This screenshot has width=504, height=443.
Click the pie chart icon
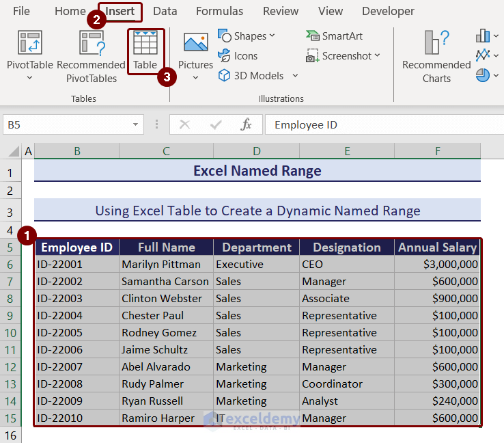pos(483,75)
